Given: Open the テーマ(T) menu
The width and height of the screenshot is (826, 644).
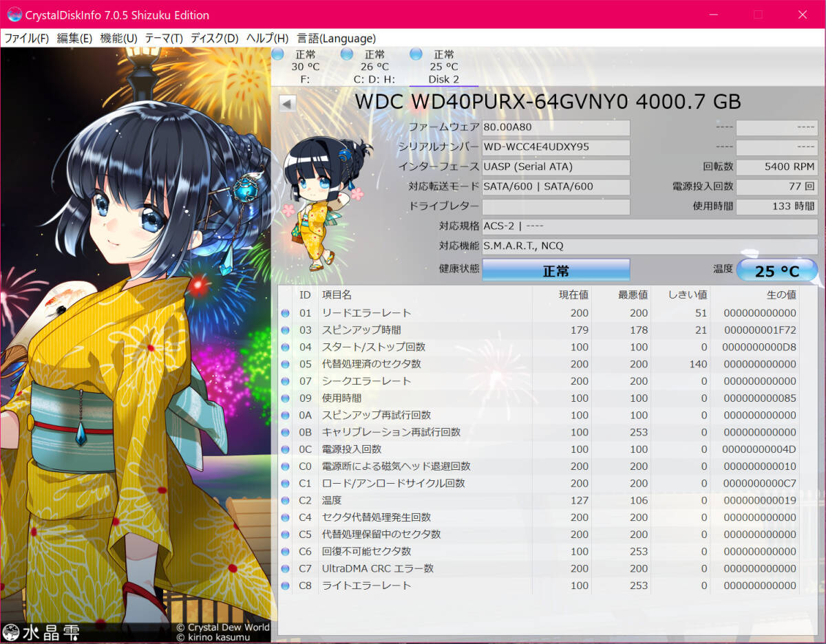Looking at the screenshot, I should (x=163, y=39).
